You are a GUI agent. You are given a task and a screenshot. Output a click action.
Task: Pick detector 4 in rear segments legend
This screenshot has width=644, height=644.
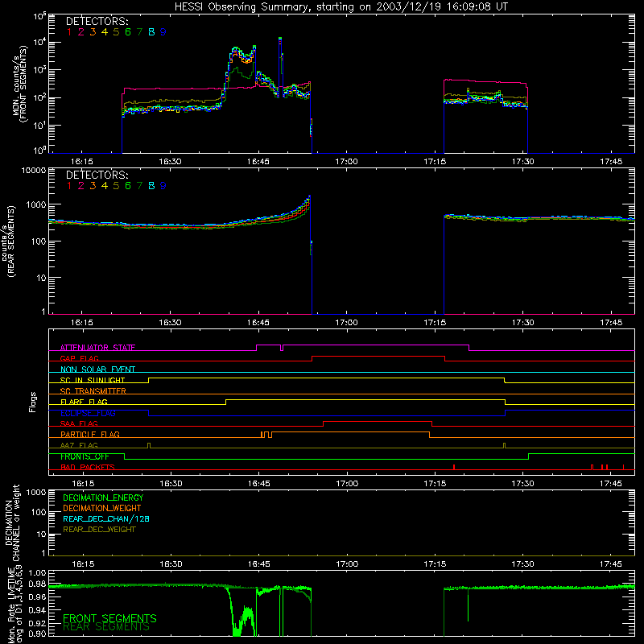[x=105, y=186]
